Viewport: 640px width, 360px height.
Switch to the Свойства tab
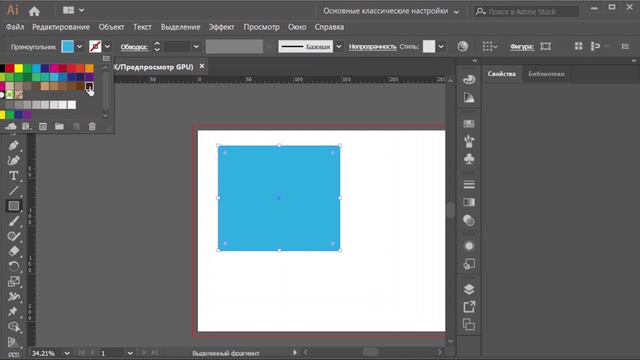coord(501,74)
